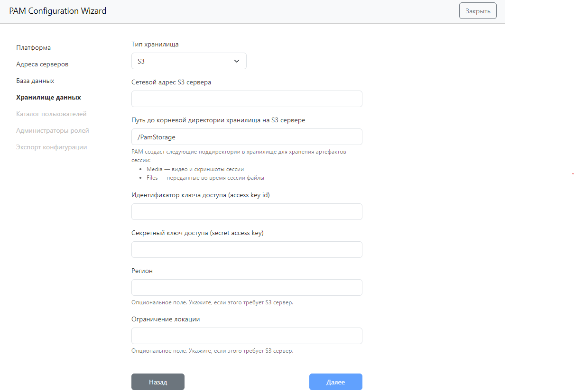Click the Тип хранилища label
The width and height of the screenshot is (574, 392).
[x=155, y=44]
